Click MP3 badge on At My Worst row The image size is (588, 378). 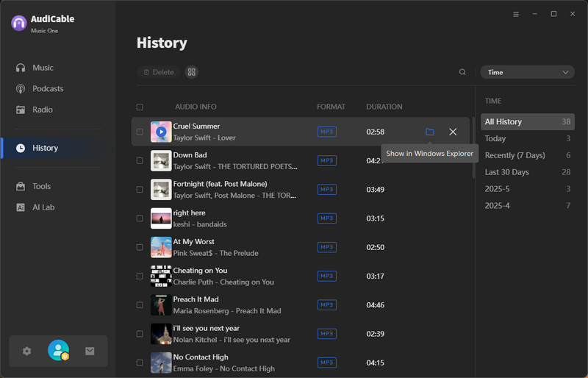[327, 247]
